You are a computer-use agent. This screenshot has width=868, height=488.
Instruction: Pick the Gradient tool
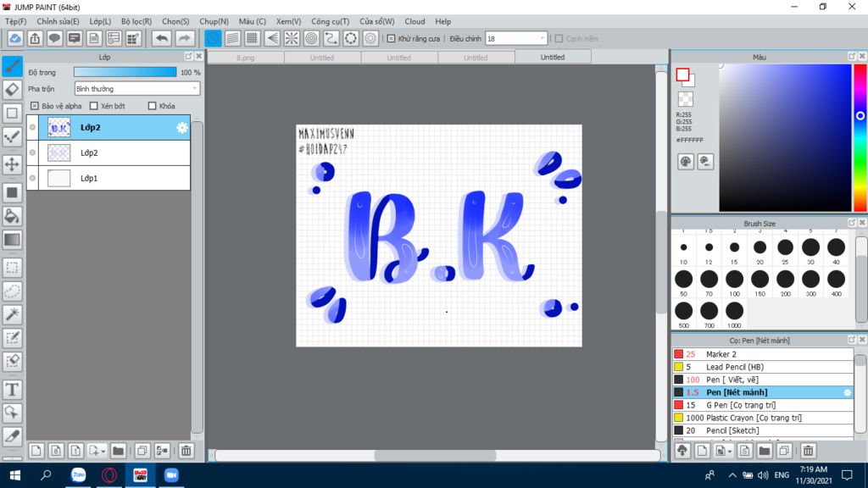coord(12,240)
